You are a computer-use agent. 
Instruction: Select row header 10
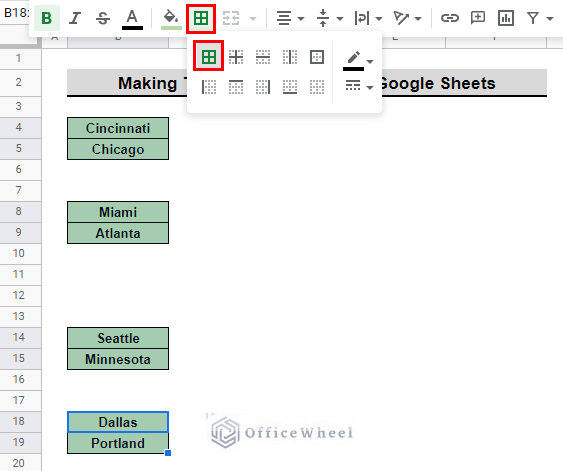click(20, 253)
